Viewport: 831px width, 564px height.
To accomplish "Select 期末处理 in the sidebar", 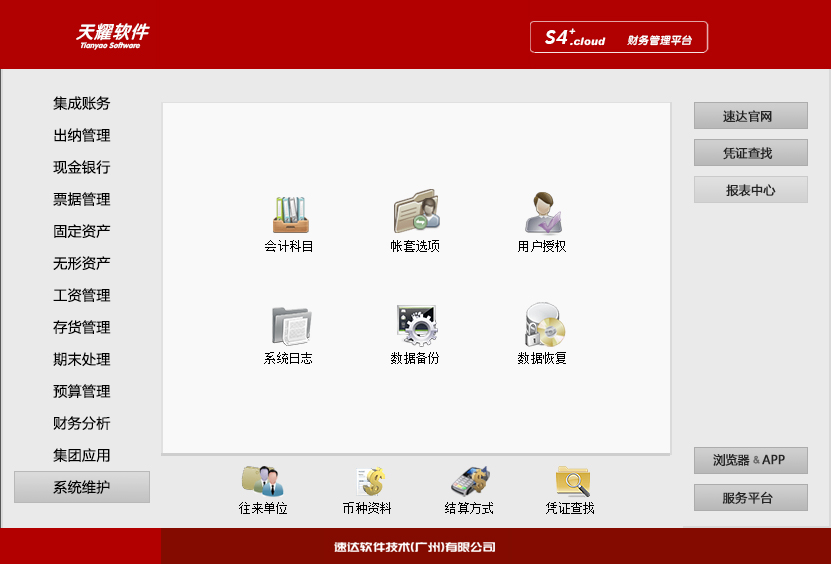I will (x=82, y=359).
